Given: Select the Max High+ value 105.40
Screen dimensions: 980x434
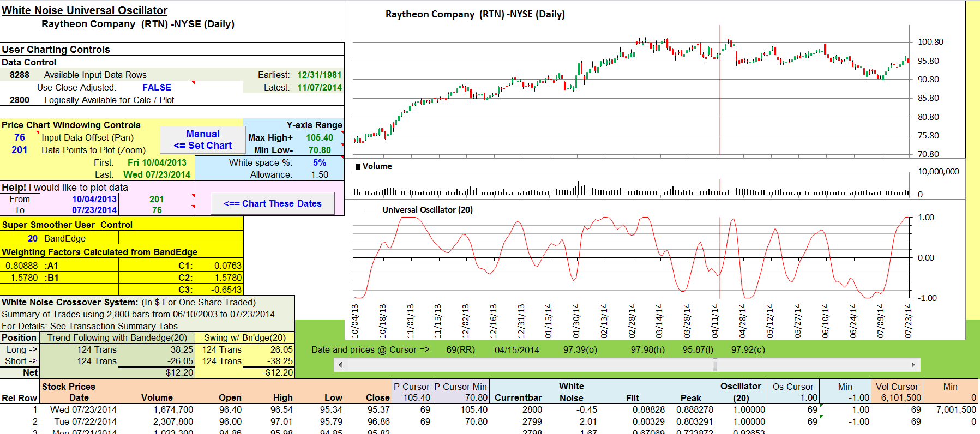Looking at the screenshot, I should pos(319,137).
